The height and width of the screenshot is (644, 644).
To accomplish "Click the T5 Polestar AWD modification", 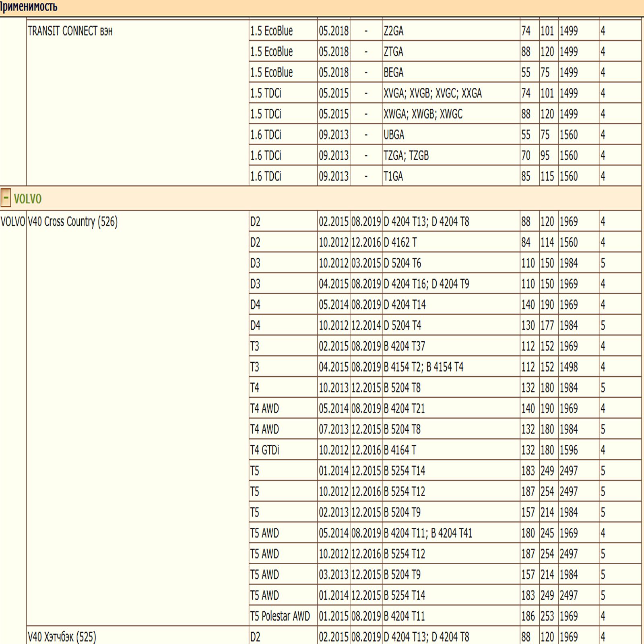I will click(280, 616).
